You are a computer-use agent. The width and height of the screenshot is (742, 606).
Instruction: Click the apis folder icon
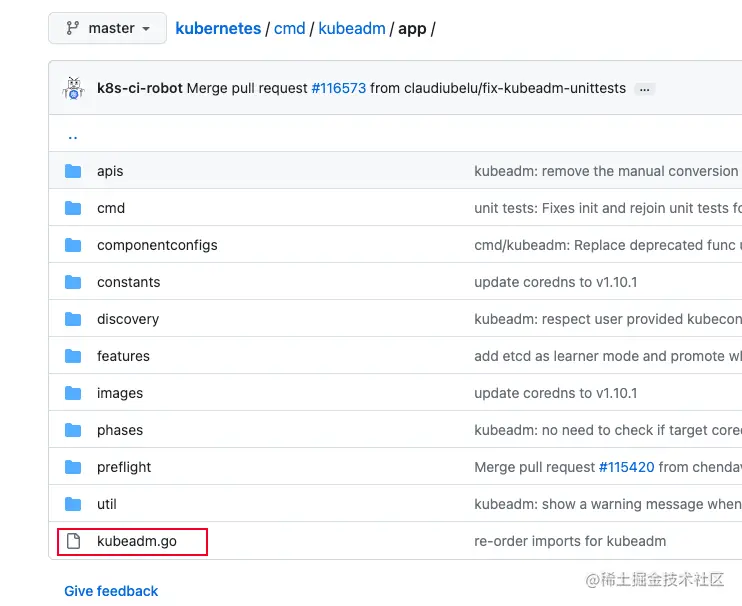pyautogui.click(x=73, y=171)
